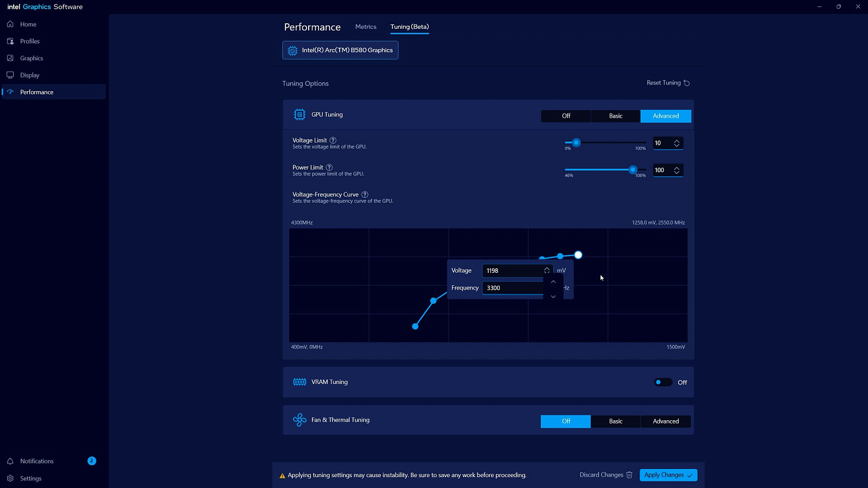The image size is (868, 488).
Task: Switch to the Metrics tab
Action: pyautogui.click(x=366, y=27)
